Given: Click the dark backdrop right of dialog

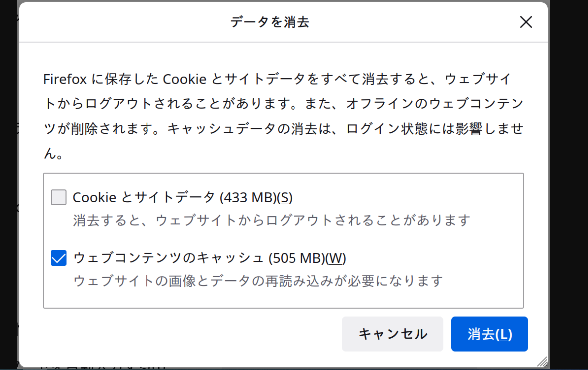Looking at the screenshot, I should click(568, 185).
